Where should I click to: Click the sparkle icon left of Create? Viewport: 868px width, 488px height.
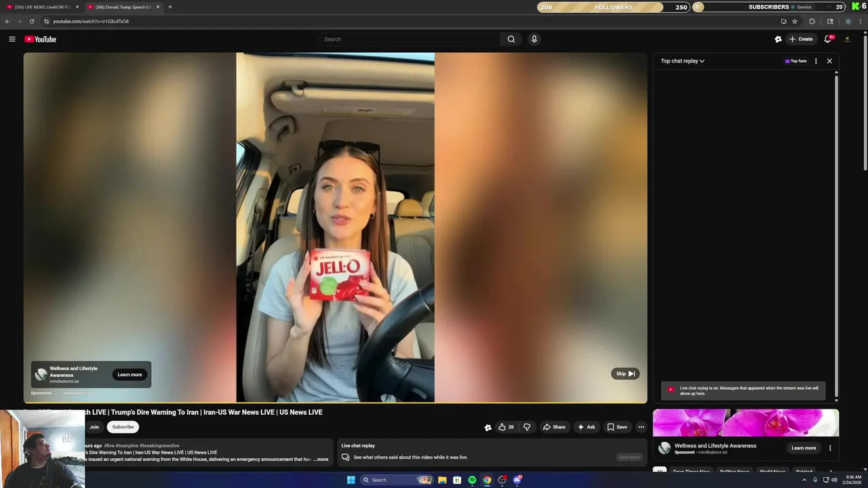click(x=778, y=39)
